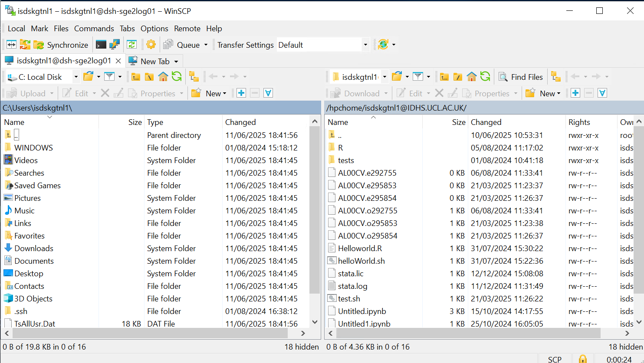Go up to parent directory in remote panel
Image resolution: width=644 pixels, height=363 pixels.
point(444,76)
